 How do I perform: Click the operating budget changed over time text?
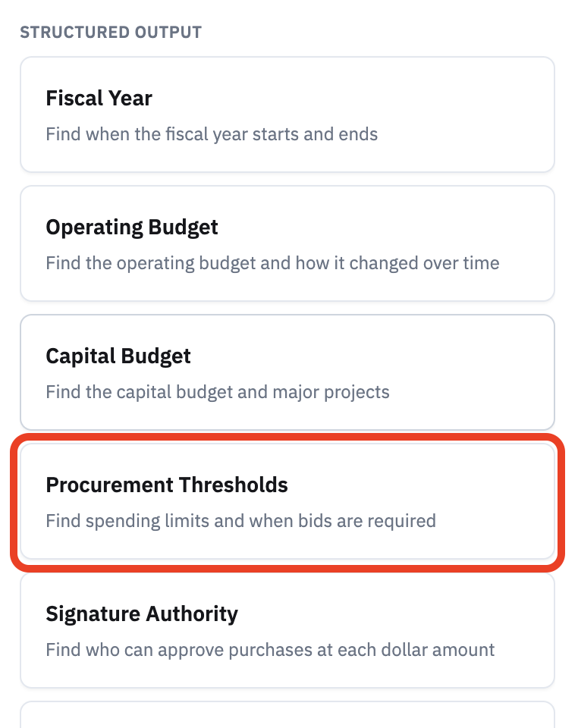click(272, 263)
